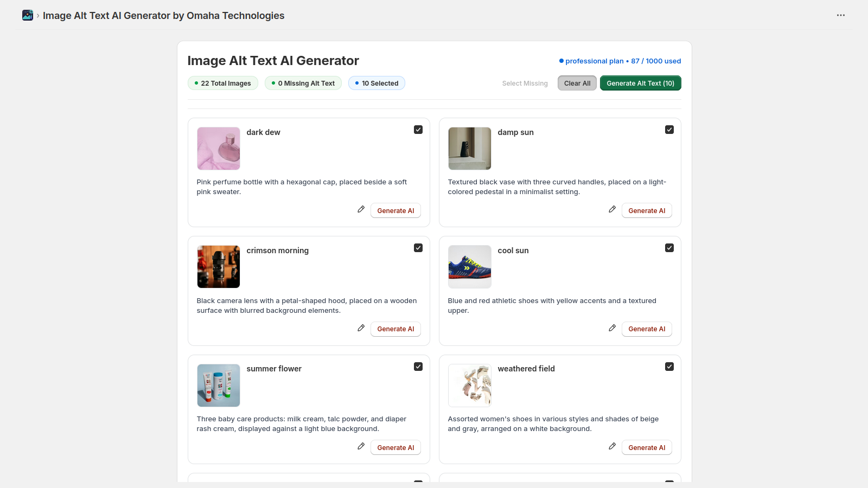
Task: Open the weathered field shoes thumbnail
Action: [470, 386]
